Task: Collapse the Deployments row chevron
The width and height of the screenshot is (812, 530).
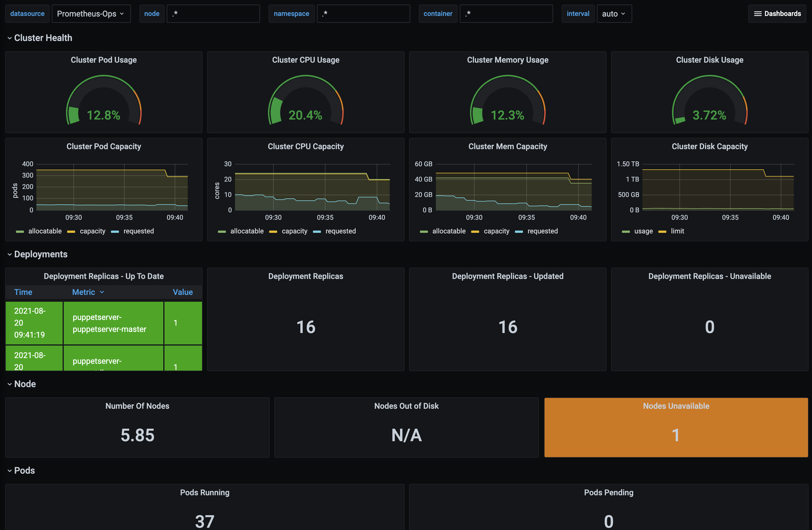Action: [x=10, y=254]
